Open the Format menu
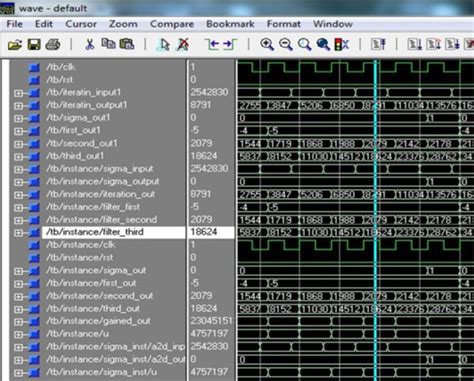Viewport: 474px width, 381px height. (x=284, y=24)
